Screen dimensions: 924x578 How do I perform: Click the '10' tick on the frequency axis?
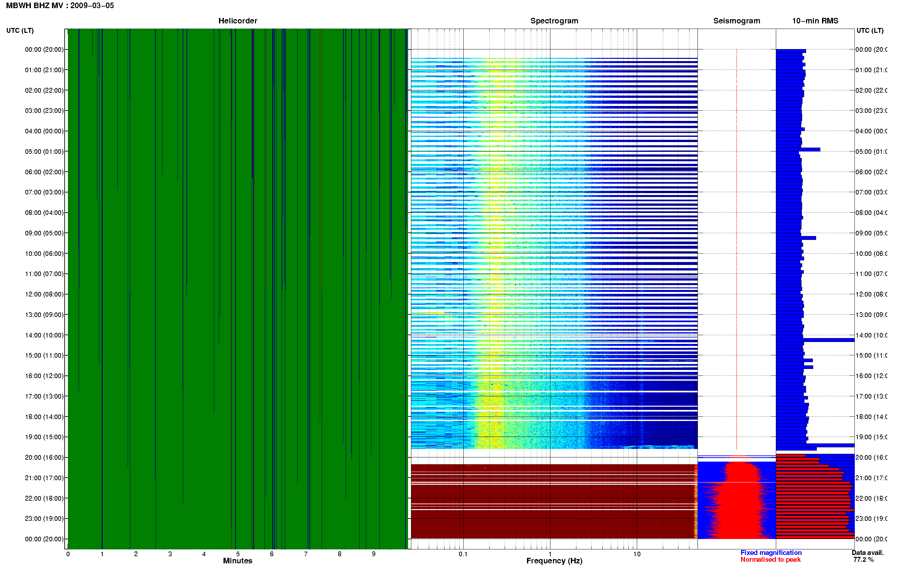pos(636,554)
